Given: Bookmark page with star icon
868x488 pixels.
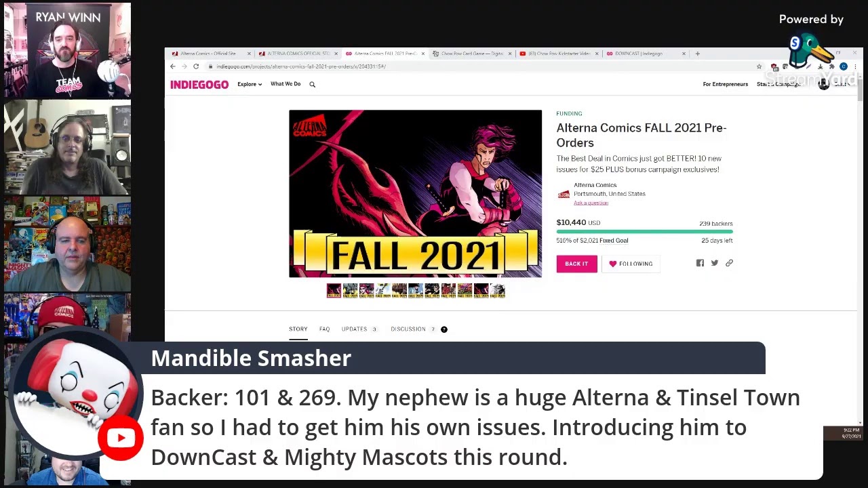Looking at the screenshot, I should 759,66.
